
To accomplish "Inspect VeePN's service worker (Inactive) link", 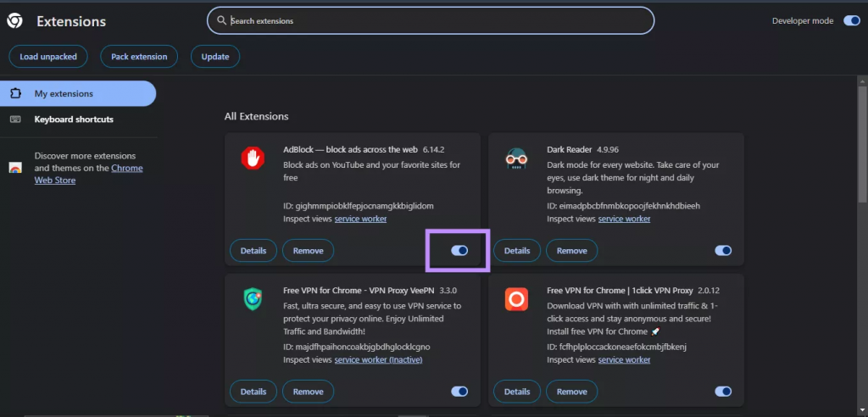I will (x=378, y=360).
